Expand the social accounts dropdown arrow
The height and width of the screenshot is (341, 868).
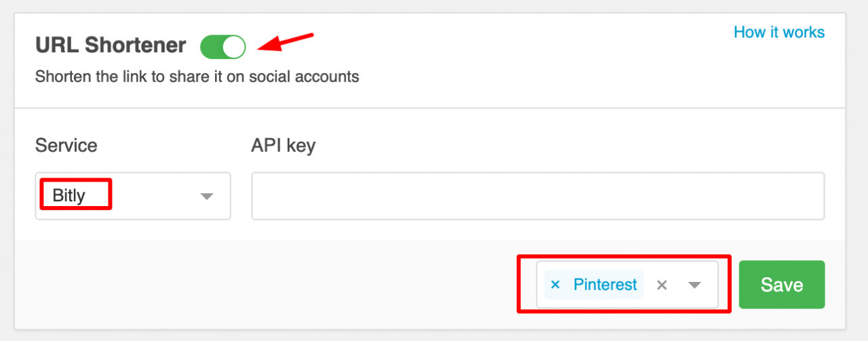click(694, 285)
